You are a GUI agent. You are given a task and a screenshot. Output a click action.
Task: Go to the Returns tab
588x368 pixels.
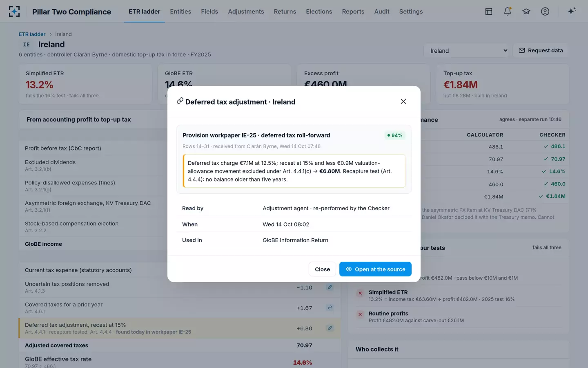point(285,11)
